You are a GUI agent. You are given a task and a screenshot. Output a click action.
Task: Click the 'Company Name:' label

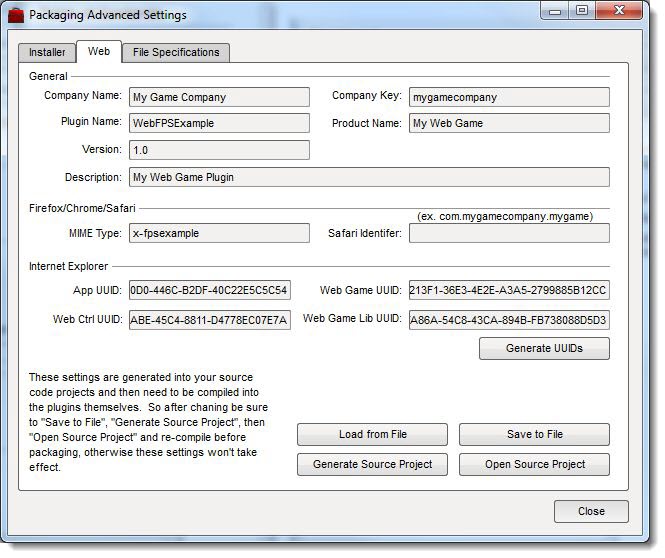tap(83, 95)
